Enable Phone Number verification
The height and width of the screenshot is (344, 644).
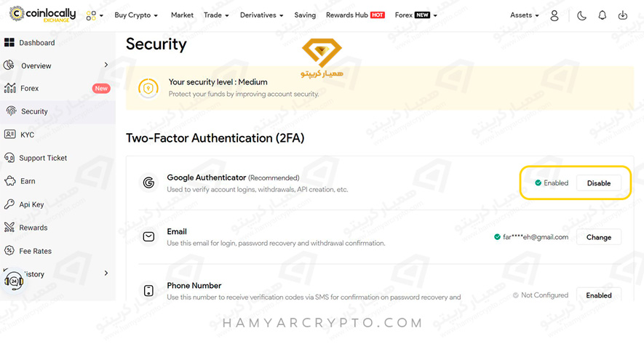[x=599, y=295]
